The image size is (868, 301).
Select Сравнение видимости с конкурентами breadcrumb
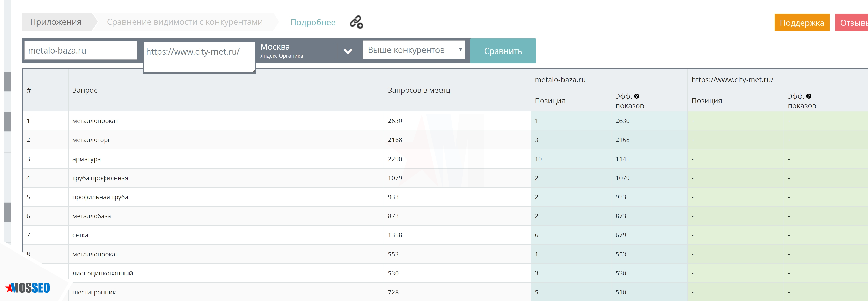(x=185, y=22)
